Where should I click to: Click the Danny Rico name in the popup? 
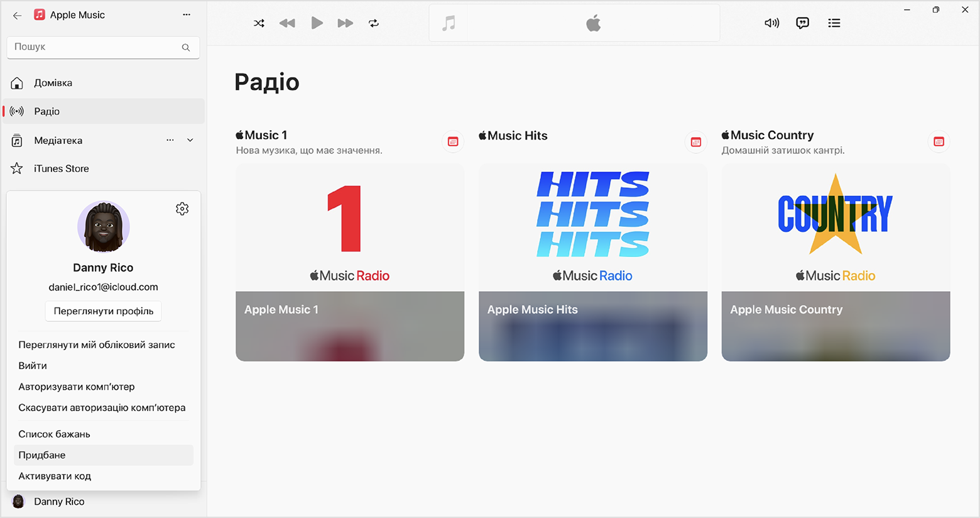[104, 268]
